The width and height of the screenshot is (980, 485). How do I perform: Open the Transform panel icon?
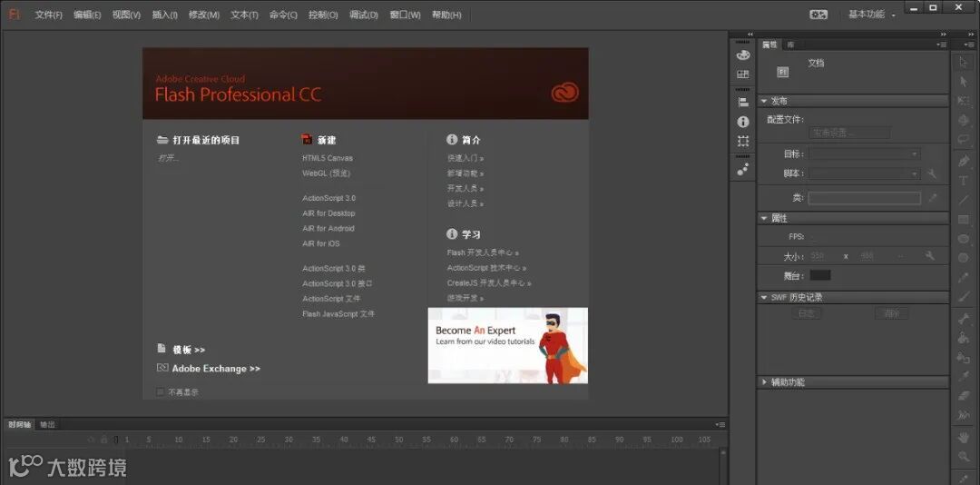tap(743, 142)
